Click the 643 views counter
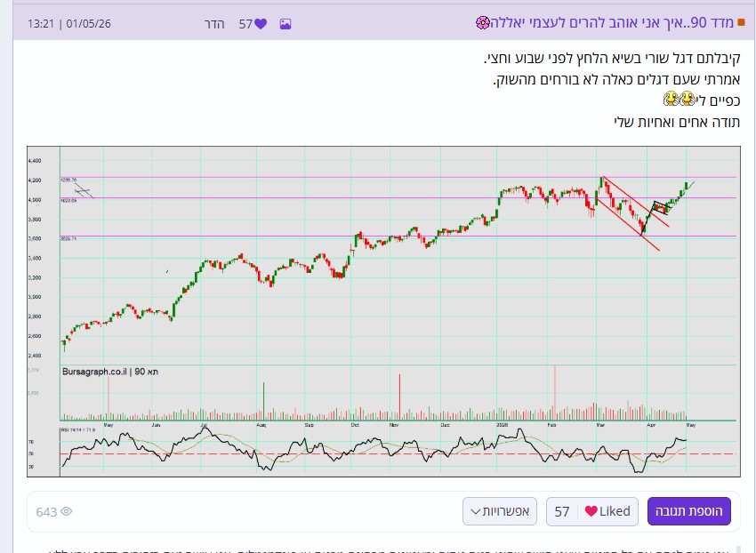Viewport: 756px width, 553px height. pos(46,512)
